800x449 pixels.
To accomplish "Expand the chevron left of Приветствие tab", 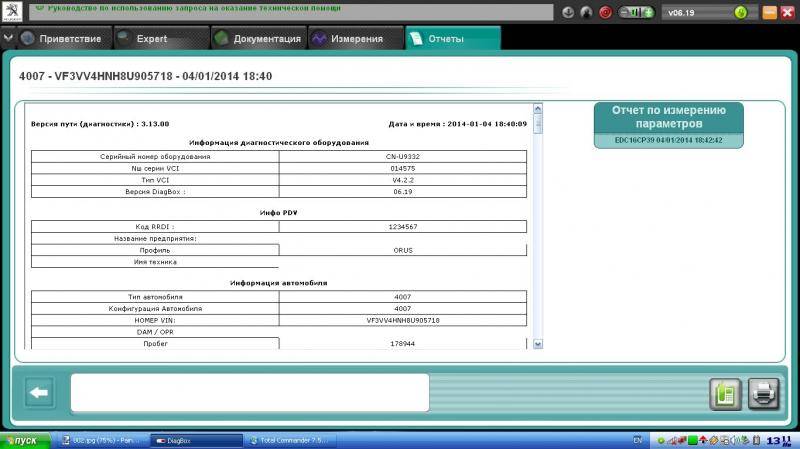I will coord(9,39).
